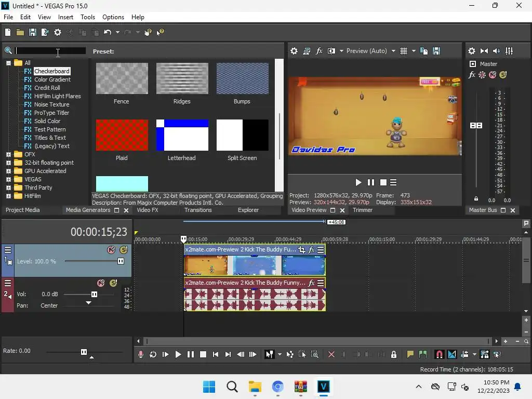Open mixing console from Master Bus
This screenshot has width=532, height=399.
point(509,51)
